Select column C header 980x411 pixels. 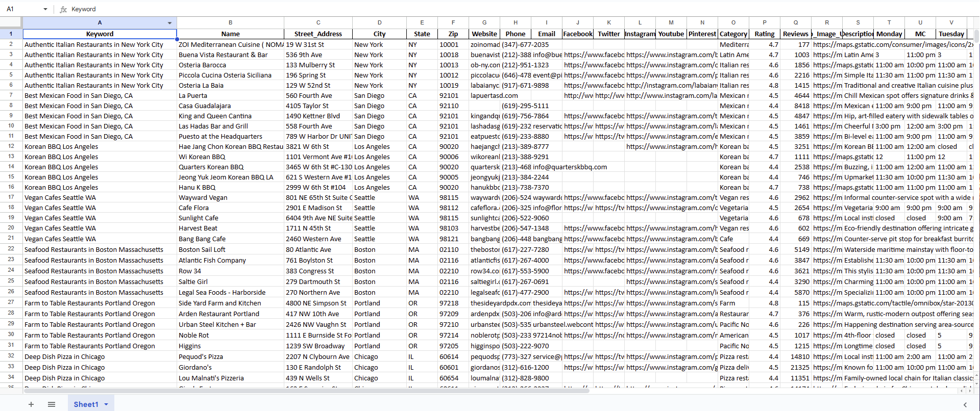pyautogui.click(x=318, y=23)
